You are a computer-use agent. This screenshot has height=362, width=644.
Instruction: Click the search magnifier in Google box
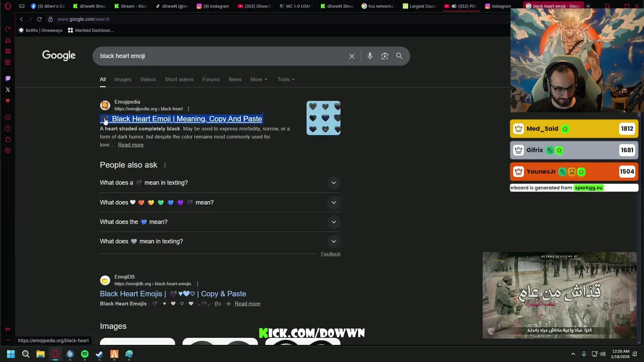point(399,56)
